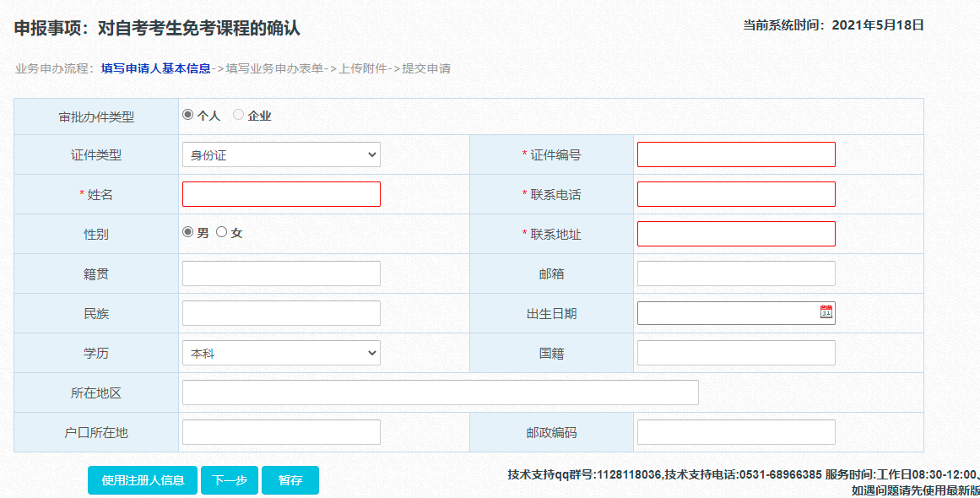980x498 pixels.
Task: Click the 所在地区 wide input field
Action: point(440,392)
